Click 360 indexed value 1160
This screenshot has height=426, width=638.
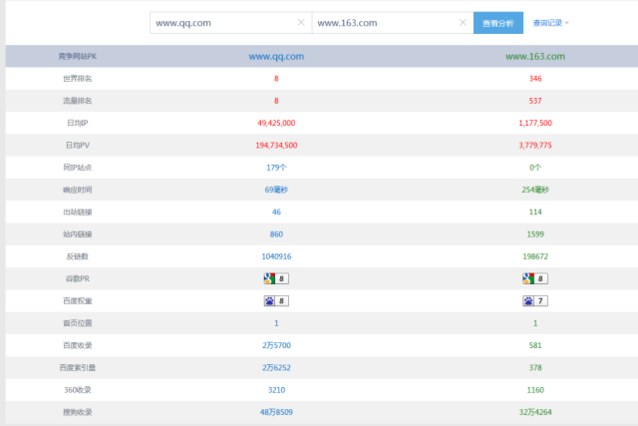(x=535, y=390)
